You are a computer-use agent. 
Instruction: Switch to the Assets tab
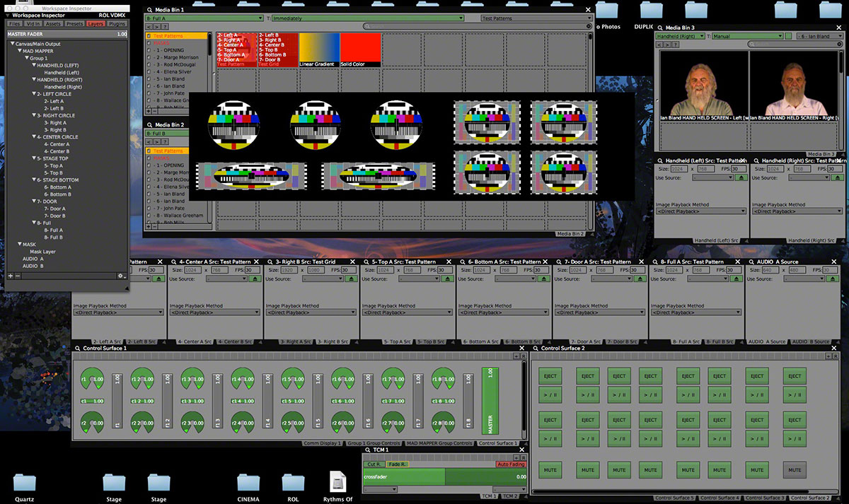[x=54, y=24]
